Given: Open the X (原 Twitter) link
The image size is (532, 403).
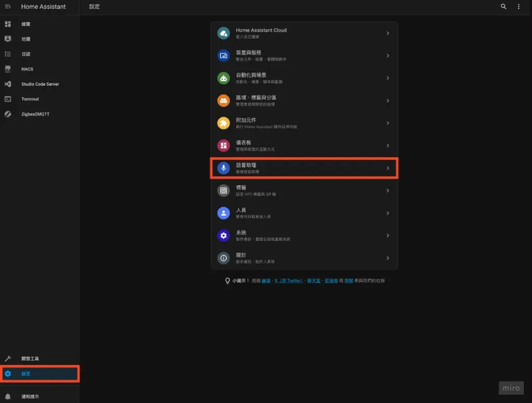Looking at the screenshot, I should tap(288, 280).
